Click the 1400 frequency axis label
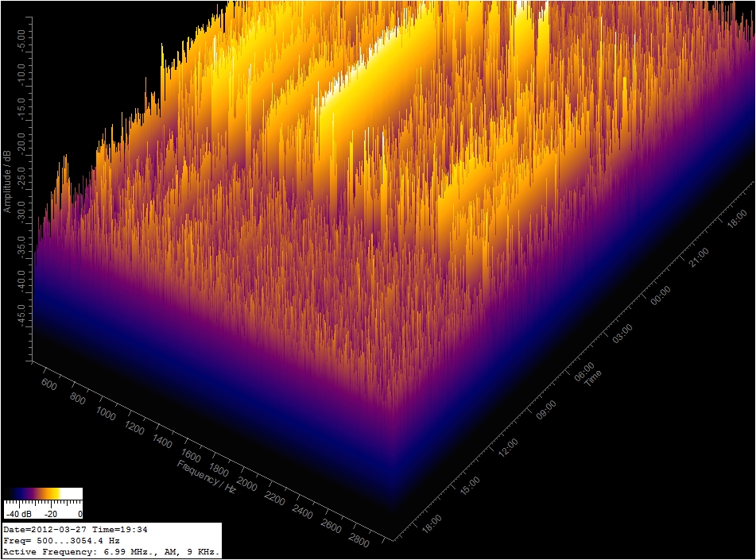The image size is (756, 560). [162, 441]
